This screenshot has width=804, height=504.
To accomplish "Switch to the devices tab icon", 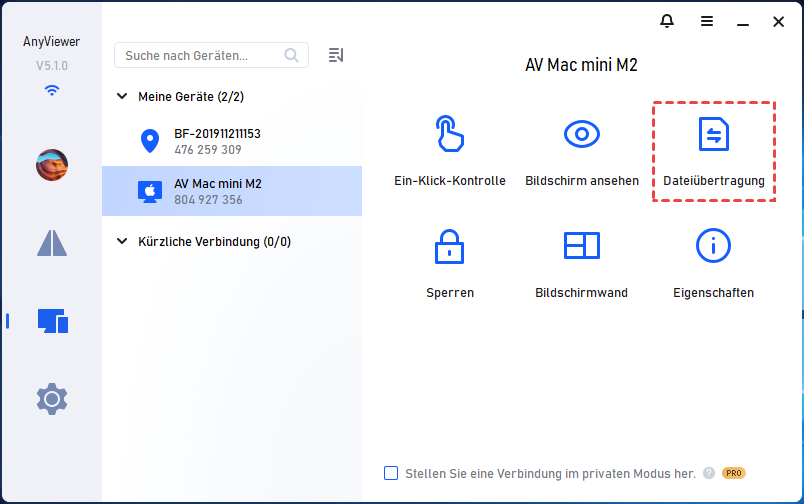I will coord(52,321).
